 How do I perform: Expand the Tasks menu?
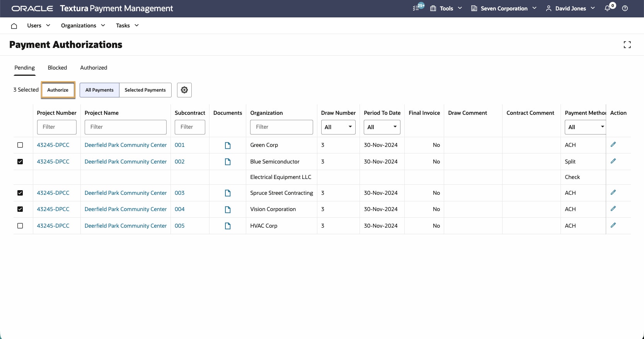point(127,26)
